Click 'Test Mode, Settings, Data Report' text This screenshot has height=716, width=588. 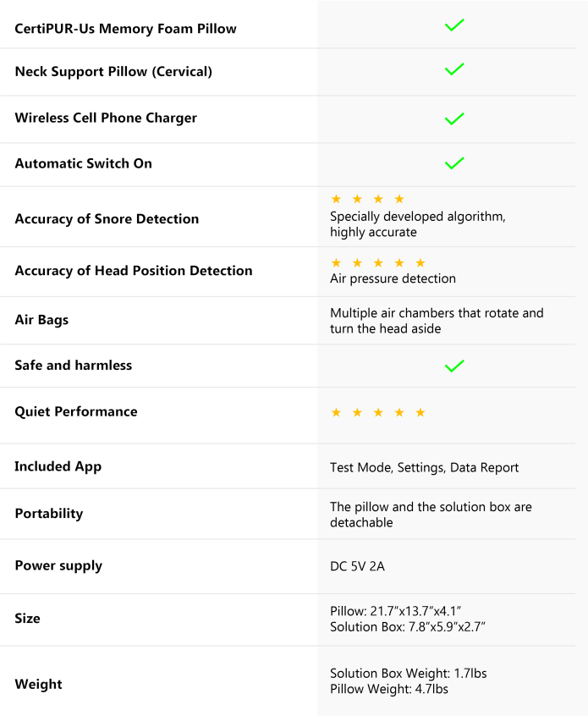[424, 467]
